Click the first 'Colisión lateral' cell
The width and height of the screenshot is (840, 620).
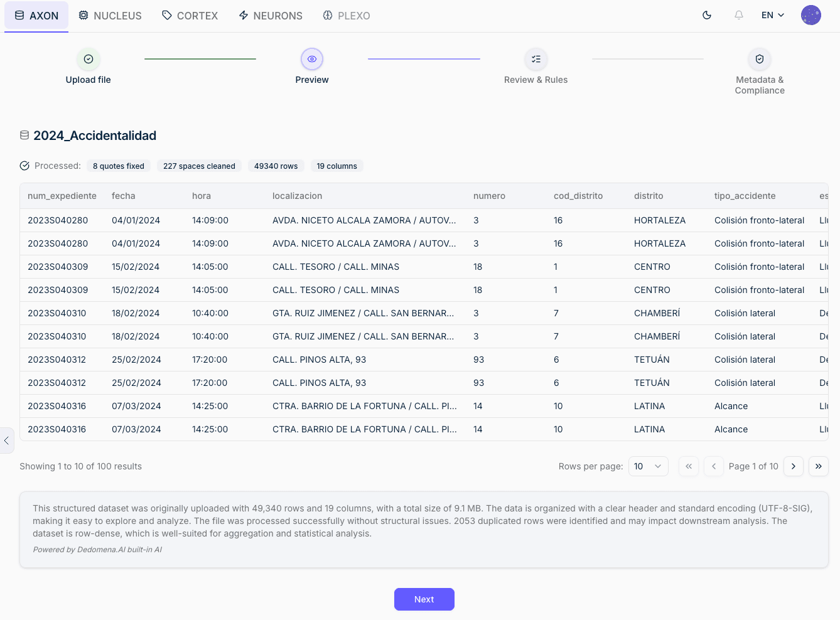click(x=745, y=313)
